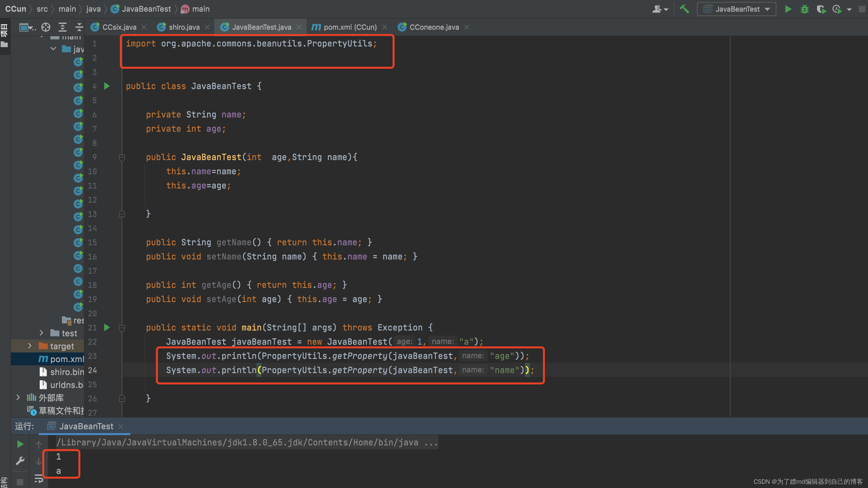Image resolution: width=868 pixels, height=488 pixels.
Task: Click the fold end marker on line 13
Action: click(x=122, y=214)
